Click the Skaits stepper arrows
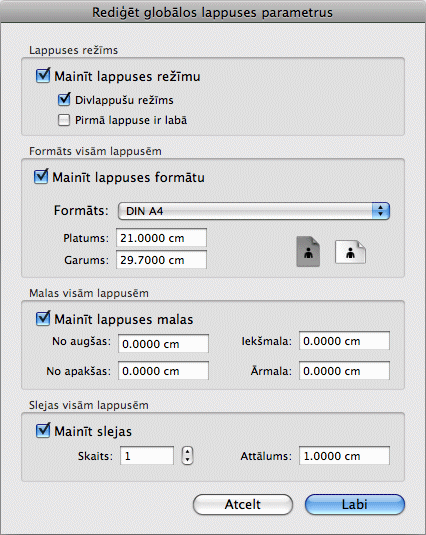 tap(187, 456)
